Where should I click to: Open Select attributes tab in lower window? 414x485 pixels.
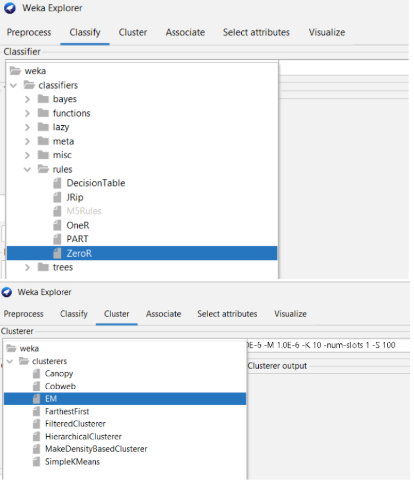coord(227,314)
